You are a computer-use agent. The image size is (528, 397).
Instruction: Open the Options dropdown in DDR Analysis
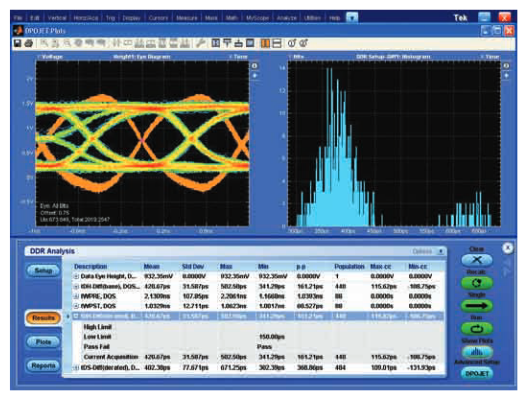(x=440, y=252)
